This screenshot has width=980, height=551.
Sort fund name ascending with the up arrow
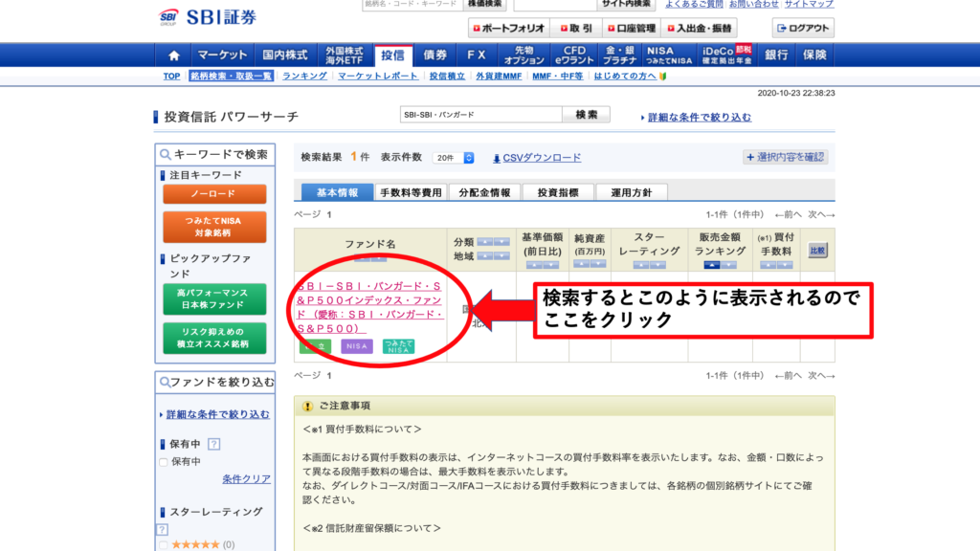pyautogui.click(x=363, y=257)
